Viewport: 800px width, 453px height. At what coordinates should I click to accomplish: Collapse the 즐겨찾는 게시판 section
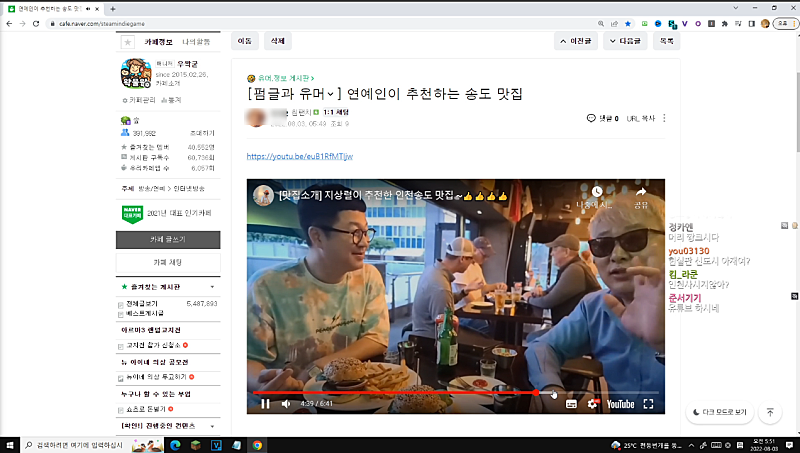tap(212, 287)
